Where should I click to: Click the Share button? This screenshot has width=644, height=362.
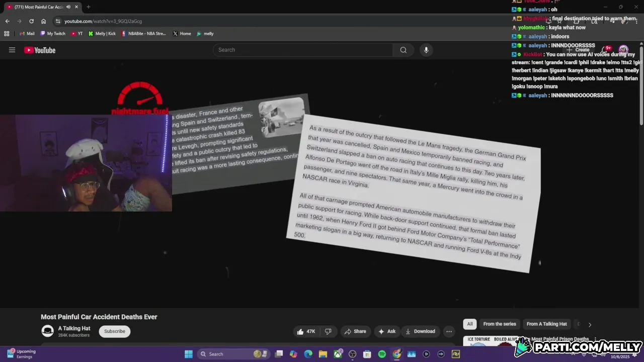[x=355, y=331]
